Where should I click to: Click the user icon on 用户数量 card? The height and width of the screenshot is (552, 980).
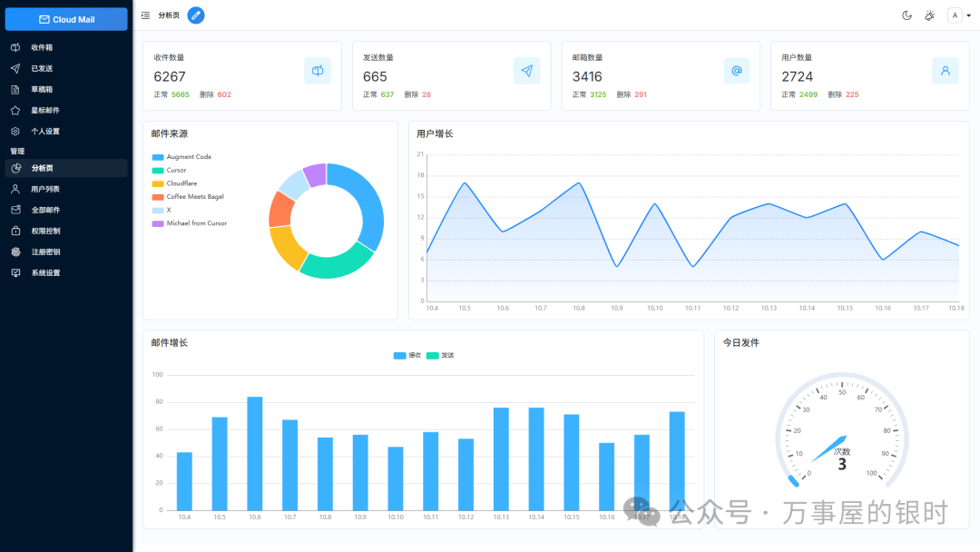(945, 71)
